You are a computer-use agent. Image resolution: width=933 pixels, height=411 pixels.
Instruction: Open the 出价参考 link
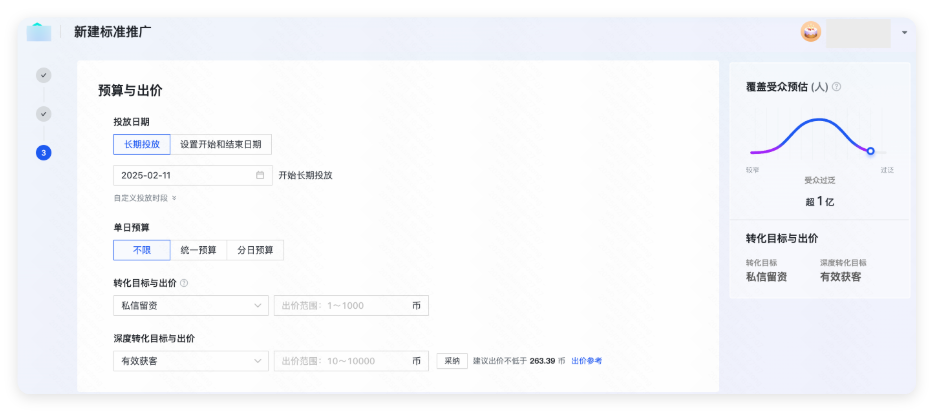[x=587, y=361]
